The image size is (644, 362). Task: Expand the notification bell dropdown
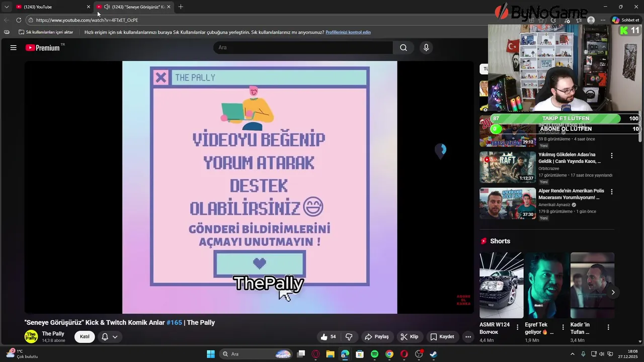(x=110, y=337)
